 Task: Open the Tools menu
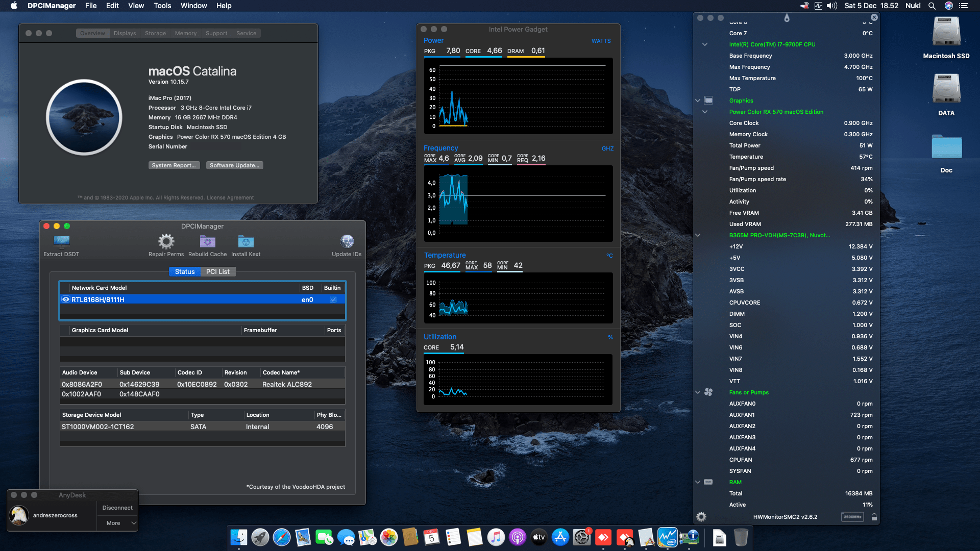click(x=162, y=6)
